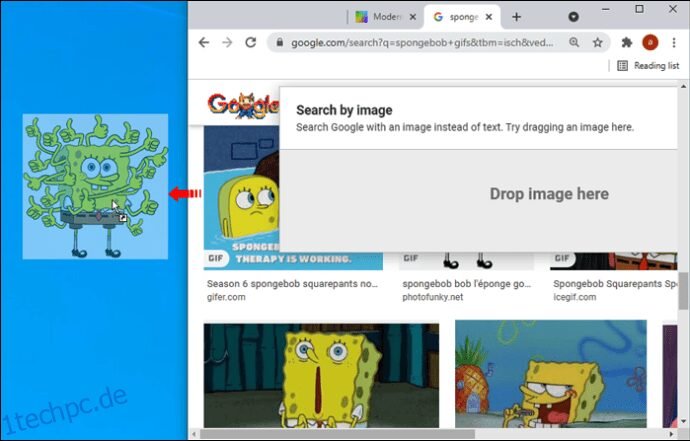
Task: Click the Google doodle logo
Action: click(243, 106)
